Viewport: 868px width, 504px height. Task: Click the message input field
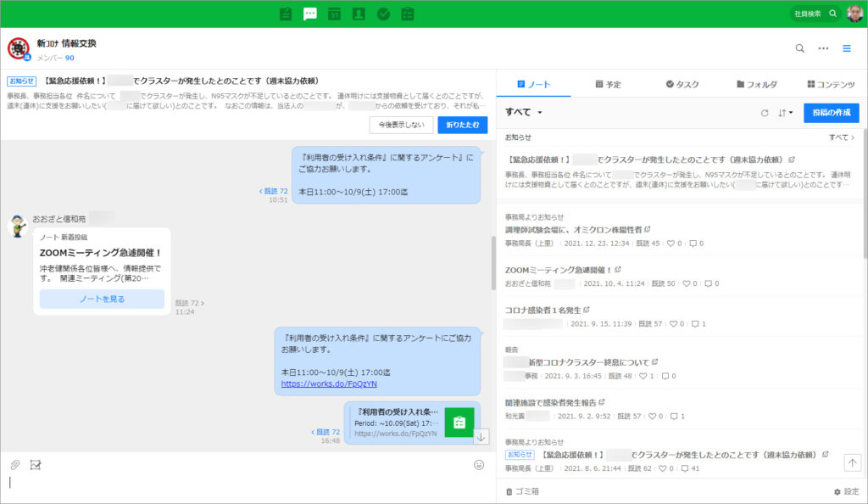pos(246,484)
